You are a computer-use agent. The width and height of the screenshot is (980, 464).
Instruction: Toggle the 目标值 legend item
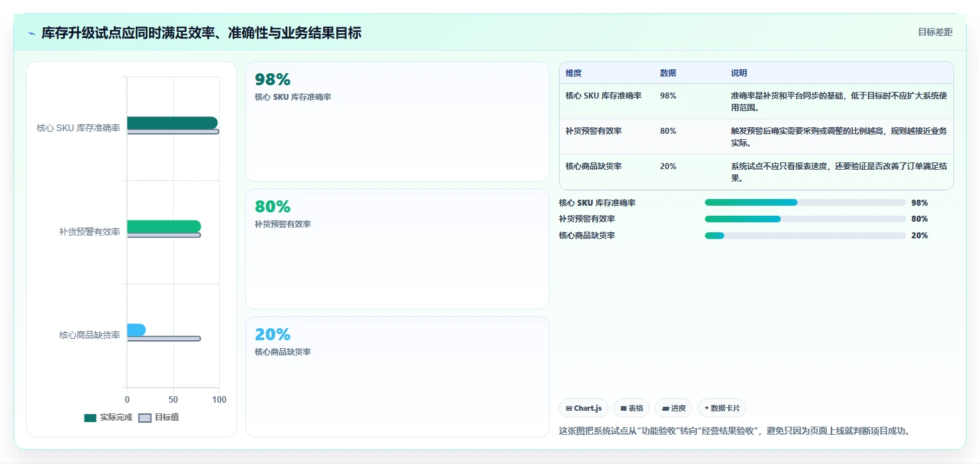pyautogui.click(x=159, y=417)
